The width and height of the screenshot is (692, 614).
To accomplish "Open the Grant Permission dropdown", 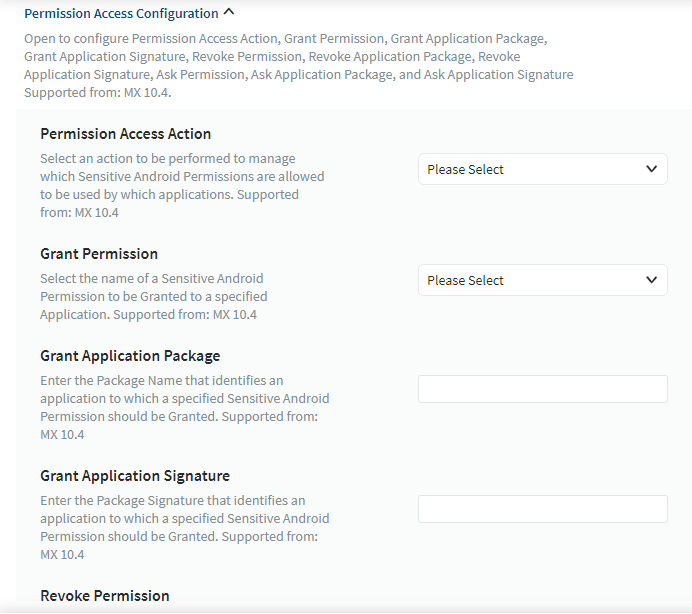I will tap(542, 280).
